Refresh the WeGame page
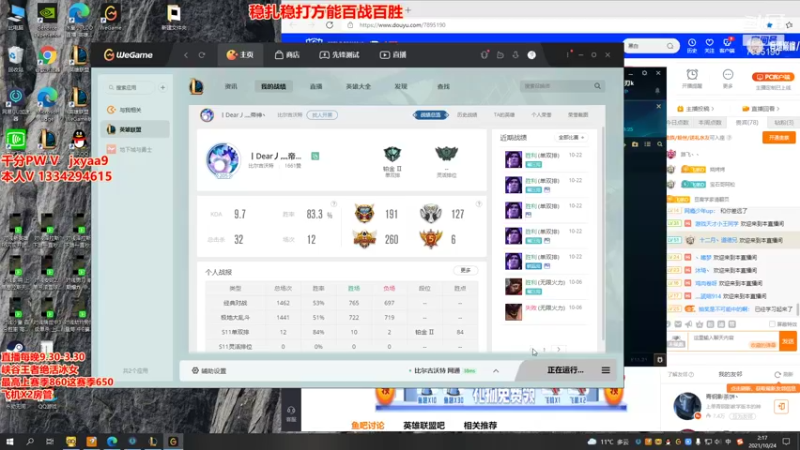The width and height of the screenshot is (800, 450). pyautogui.click(x=202, y=55)
